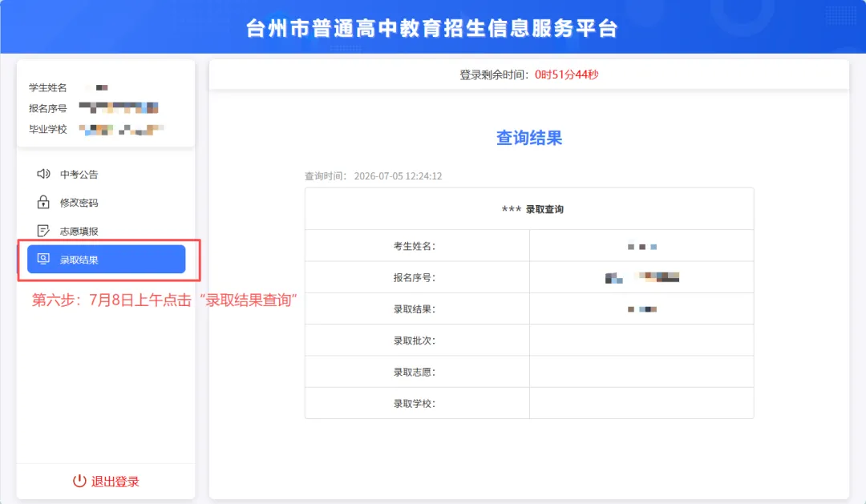Click the speaker icon beside 中考公告

(43, 174)
